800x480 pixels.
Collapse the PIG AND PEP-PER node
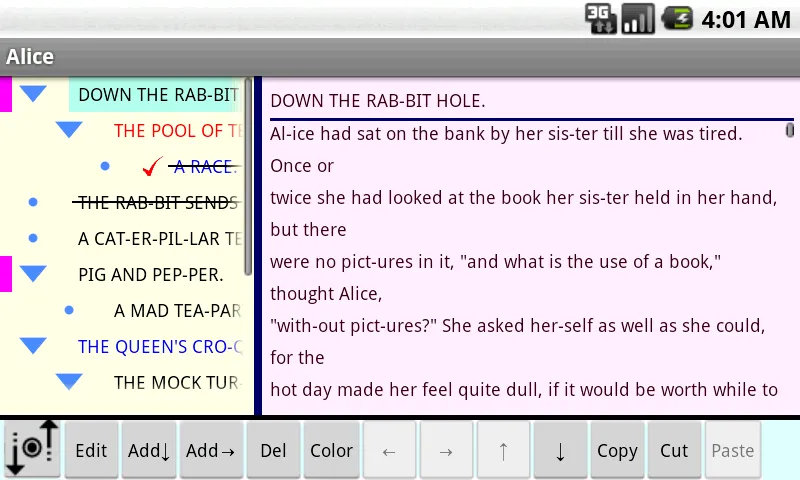click(x=34, y=273)
